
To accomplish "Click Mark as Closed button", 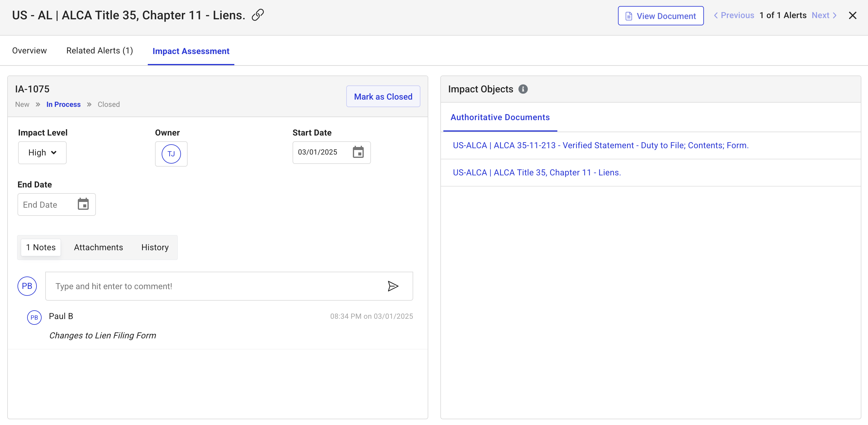I will pos(383,97).
